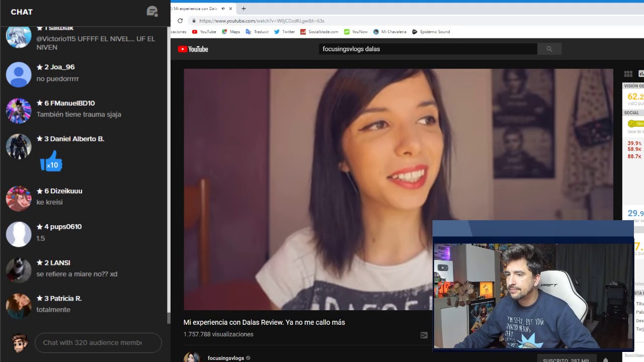This screenshot has height=362, width=644.
Task: Click Dizeikuuu's avatar in chat
Action: coord(19,199)
